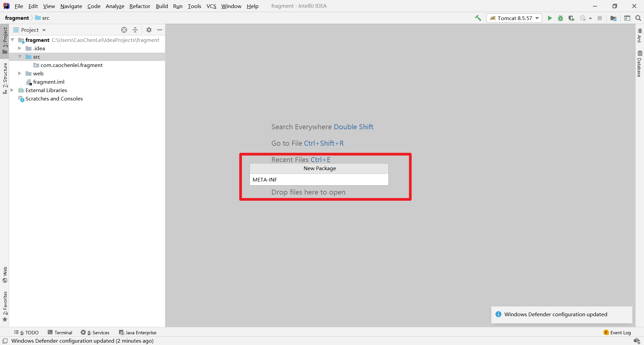Collapse the src folder arrow

(20, 57)
